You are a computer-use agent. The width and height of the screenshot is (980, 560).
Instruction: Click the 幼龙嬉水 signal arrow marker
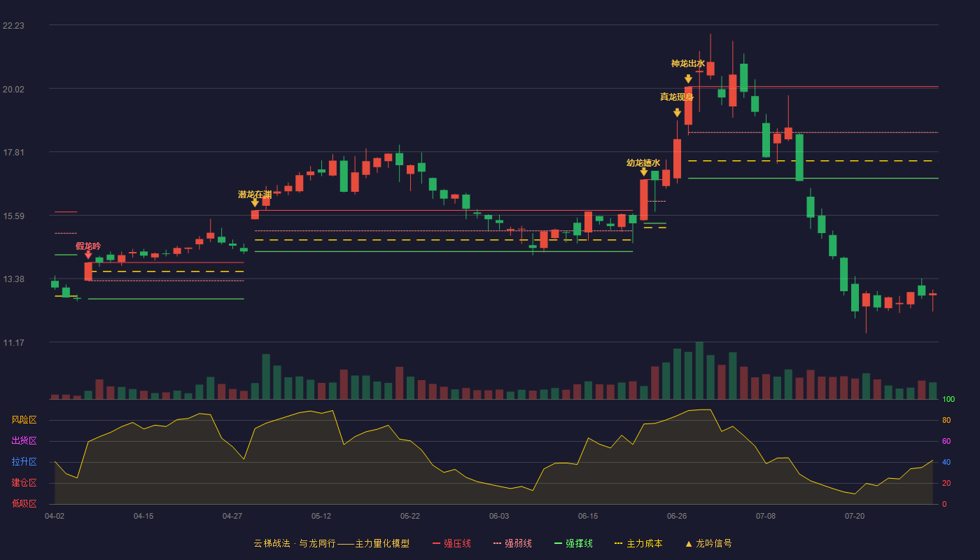coord(644,172)
